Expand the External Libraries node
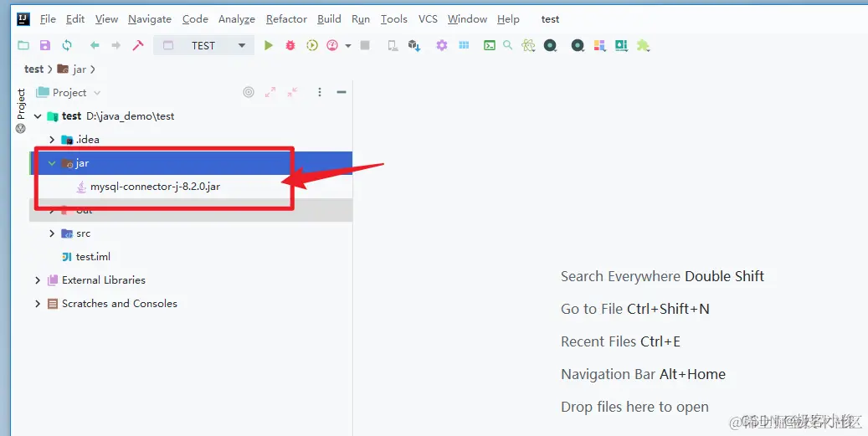Screen dimensions: 868x436 [x=38, y=280]
